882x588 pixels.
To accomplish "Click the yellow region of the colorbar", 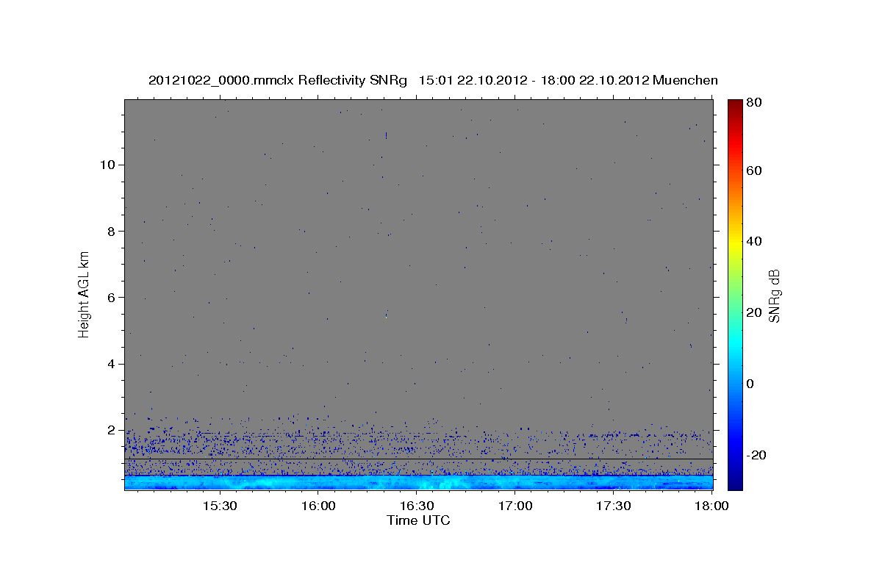I will (735, 241).
